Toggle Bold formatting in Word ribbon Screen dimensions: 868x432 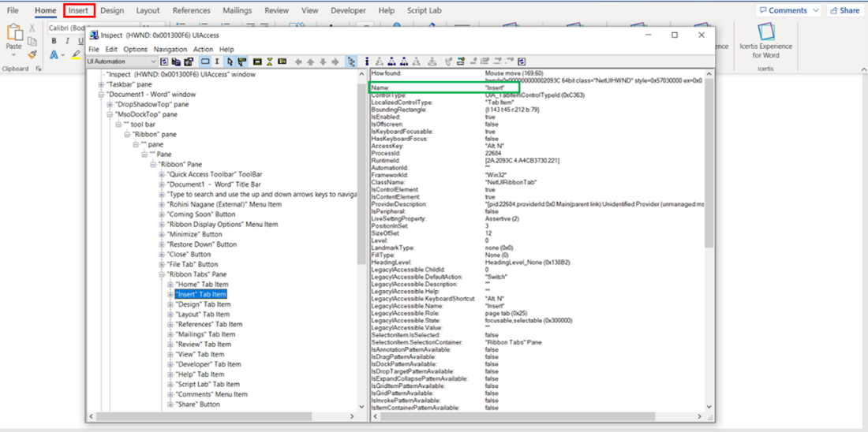point(54,41)
